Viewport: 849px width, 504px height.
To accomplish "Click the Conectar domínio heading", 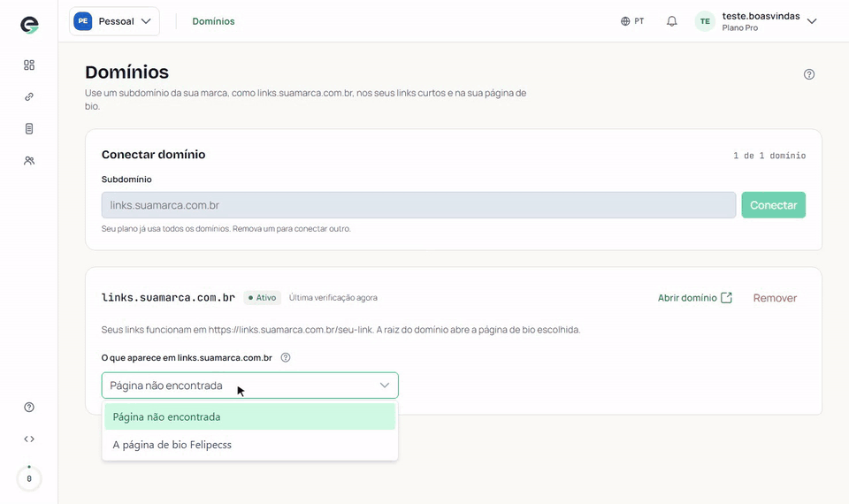I will (x=153, y=154).
